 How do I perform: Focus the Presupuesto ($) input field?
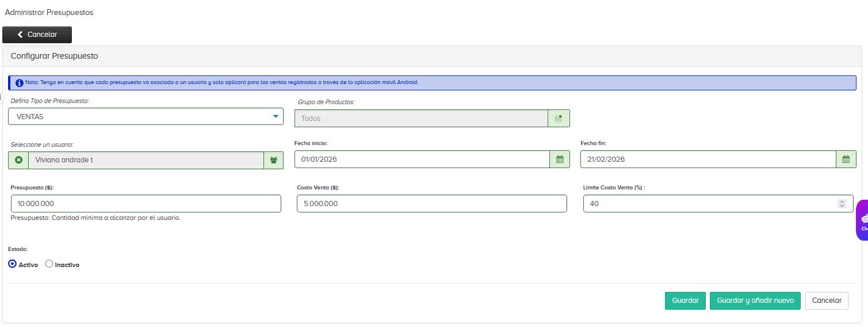(146, 204)
